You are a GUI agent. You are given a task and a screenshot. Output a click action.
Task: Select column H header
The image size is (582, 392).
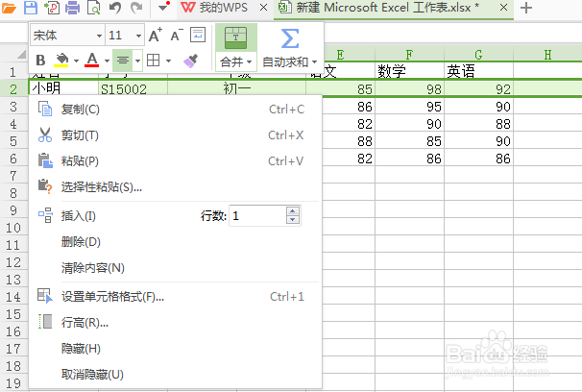[547, 55]
